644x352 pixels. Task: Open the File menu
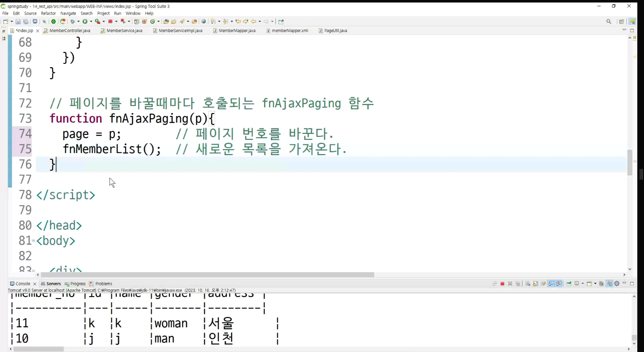click(5, 13)
